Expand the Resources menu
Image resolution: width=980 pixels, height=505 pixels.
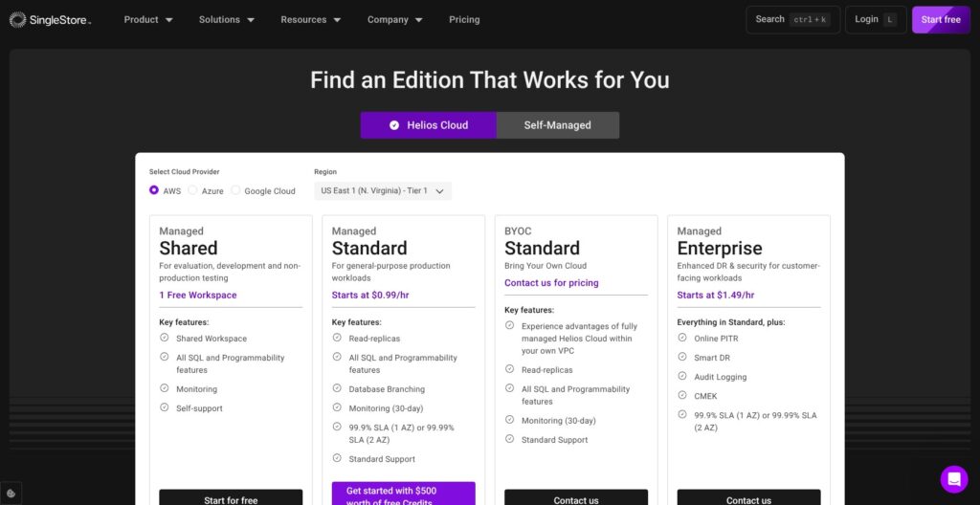pyautogui.click(x=311, y=19)
